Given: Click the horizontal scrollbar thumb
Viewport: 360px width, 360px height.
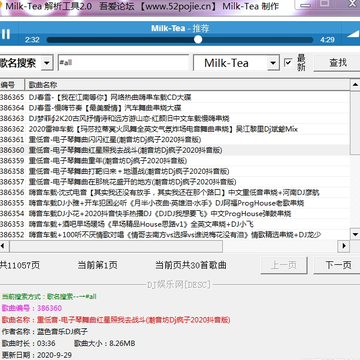Looking at the screenshot, I should (116, 246).
